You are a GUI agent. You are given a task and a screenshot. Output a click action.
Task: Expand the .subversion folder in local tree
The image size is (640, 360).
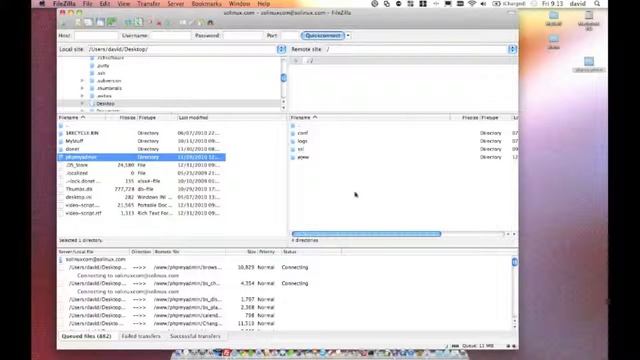pyautogui.click(x=82, y=81)
